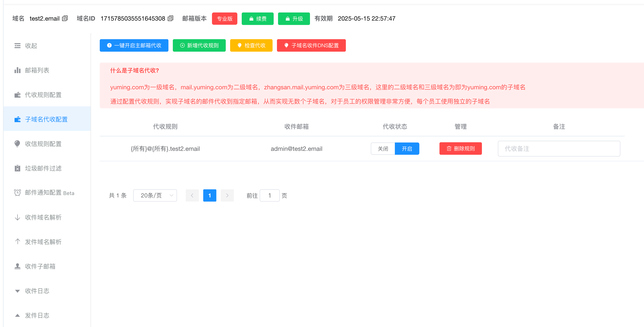Delete rule with 删除规则 button

click(x=460, y=149)
